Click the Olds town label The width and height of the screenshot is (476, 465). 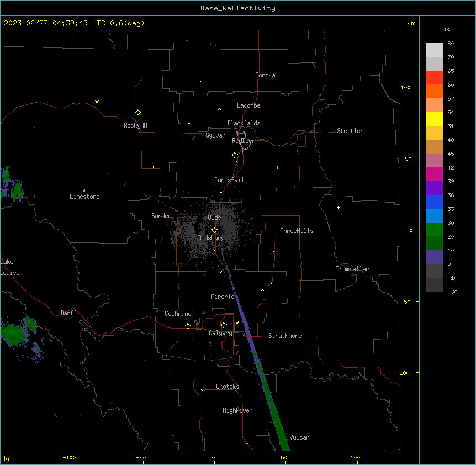click(214, 218)
